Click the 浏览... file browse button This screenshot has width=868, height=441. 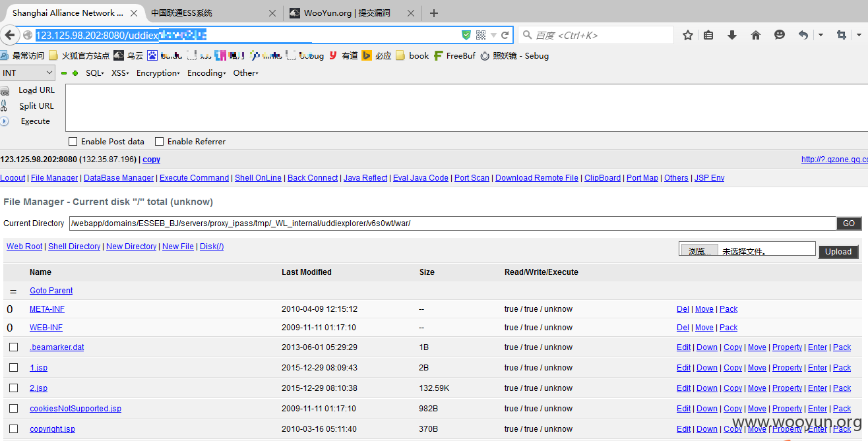pyautogui.click(x=698, y=251)
